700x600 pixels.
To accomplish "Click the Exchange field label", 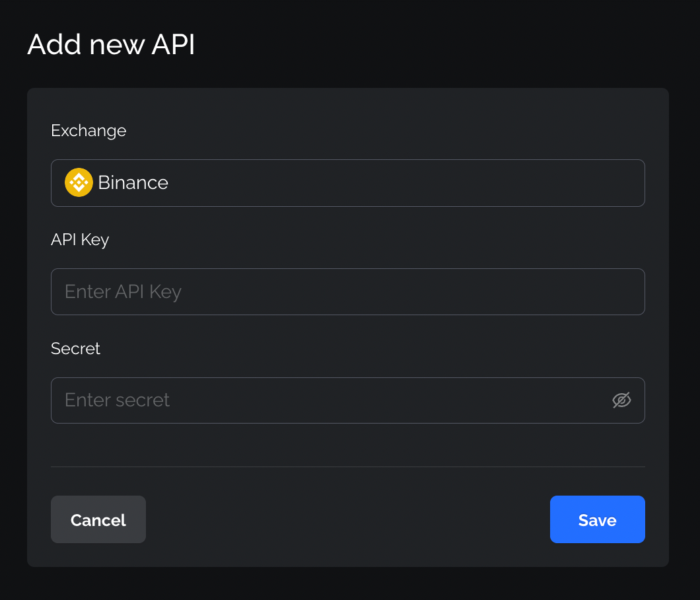I will tap(88, 131).
